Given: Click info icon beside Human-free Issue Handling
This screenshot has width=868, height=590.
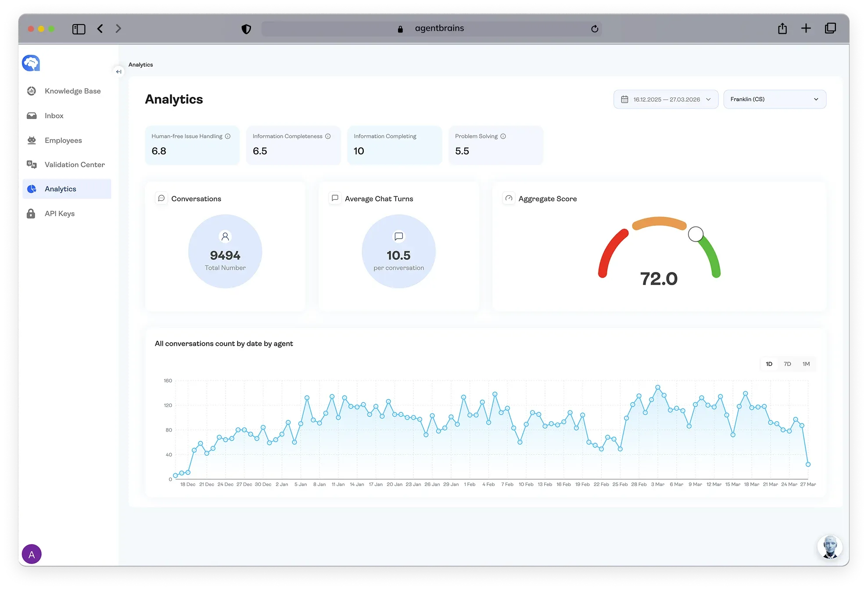Looking at the screenshot, I should (228, 136).
